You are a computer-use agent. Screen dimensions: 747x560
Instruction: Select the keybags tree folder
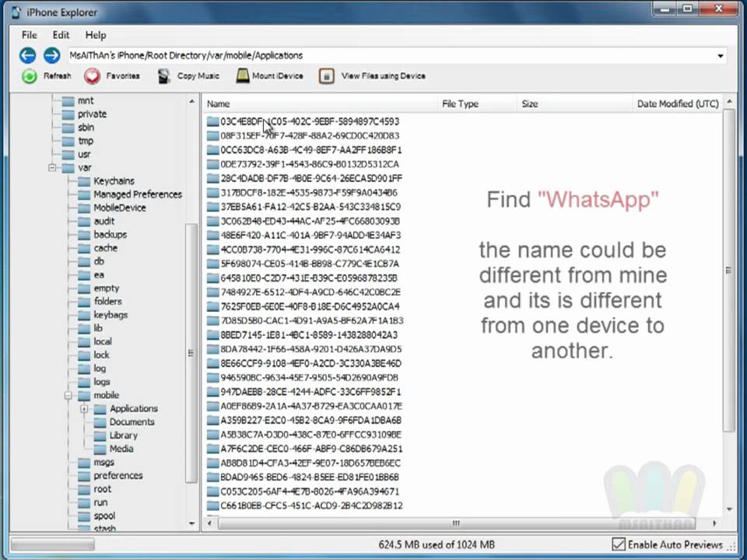point(110,315)
